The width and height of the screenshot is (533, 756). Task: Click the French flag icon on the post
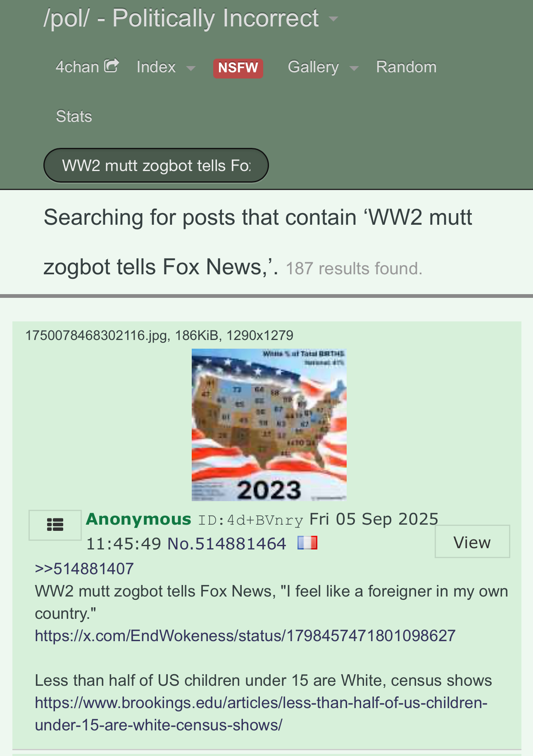(307, 542)
